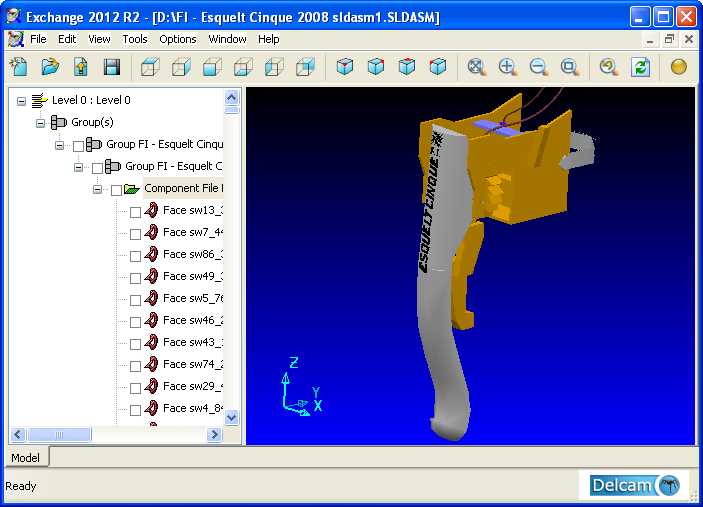This screenshot has height=507, width=703.
Task: Select the second cube view icon
Action: click(181, 67)
